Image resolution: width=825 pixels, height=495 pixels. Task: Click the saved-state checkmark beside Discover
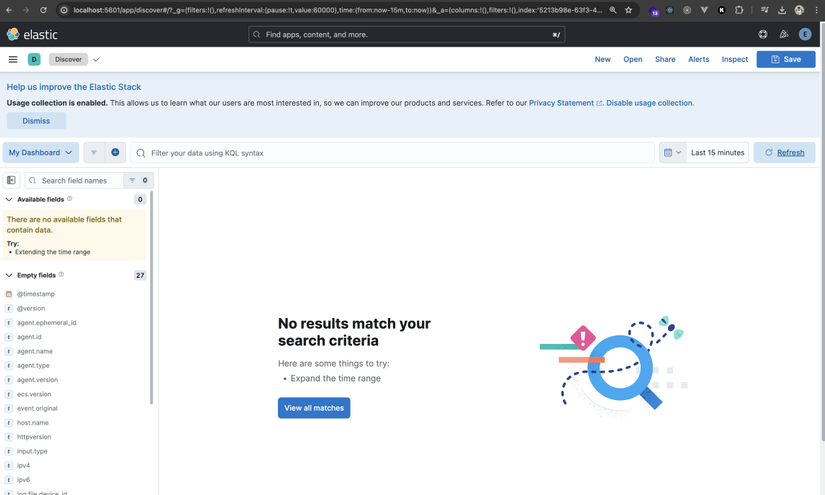[96, 59]
